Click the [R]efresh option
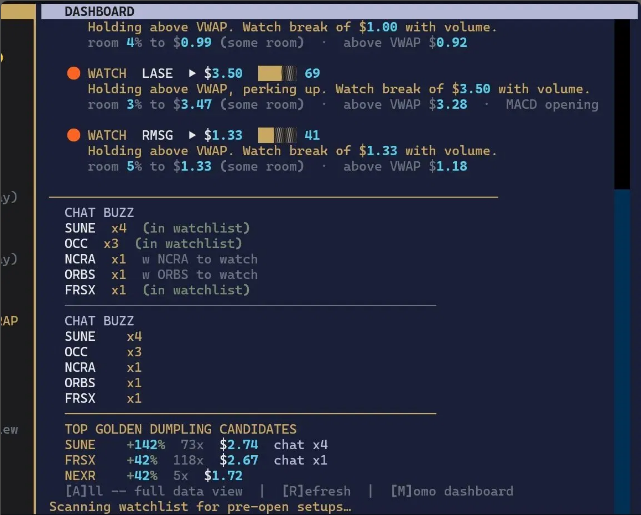This screenshot has height=515, width=641. (x=316, y=491)
